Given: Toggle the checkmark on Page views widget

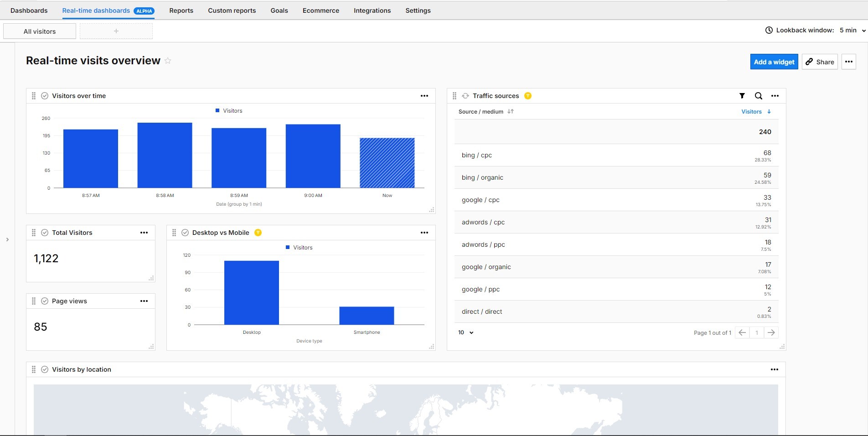Looking at the screenshot, I should point(45,301).
